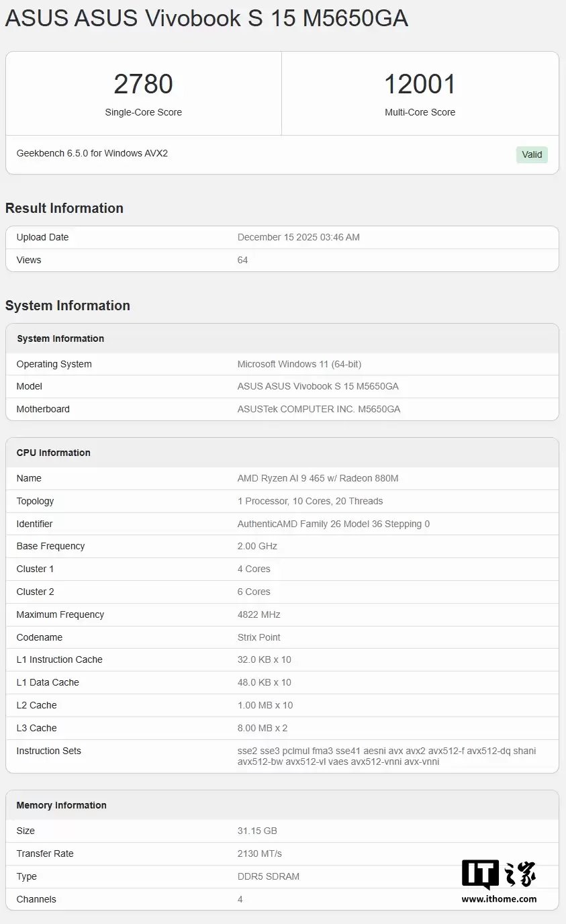Expand the System Information panel header
Image resolution: width=566 pixels, height=924 pixels.
[x=60, y=338]
